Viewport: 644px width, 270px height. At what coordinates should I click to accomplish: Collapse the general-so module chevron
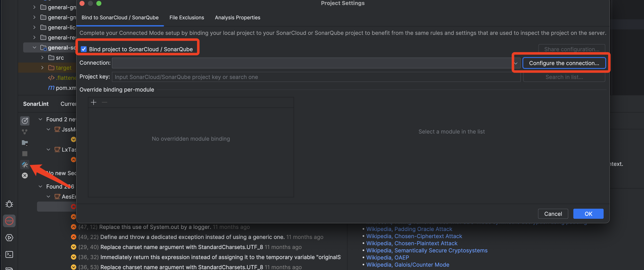click(34, 47)
